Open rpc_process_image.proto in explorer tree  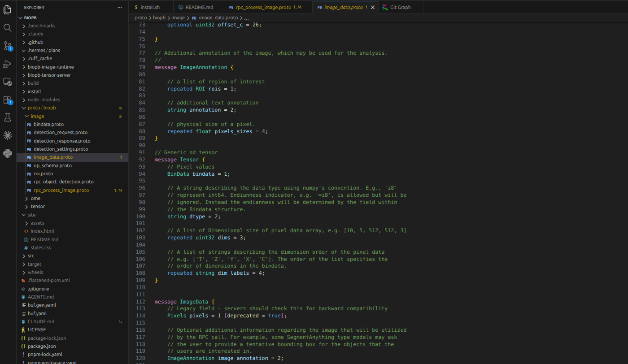click(x=61, y=190)
